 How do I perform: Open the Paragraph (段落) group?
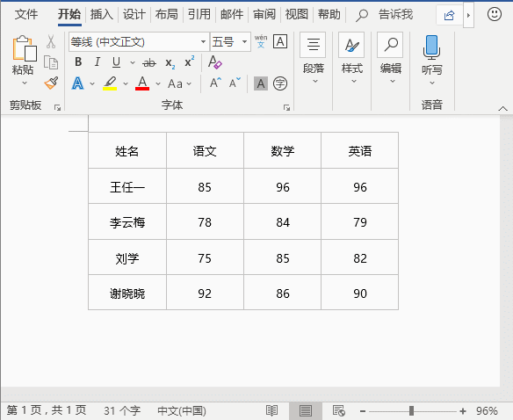click(313, 59)
